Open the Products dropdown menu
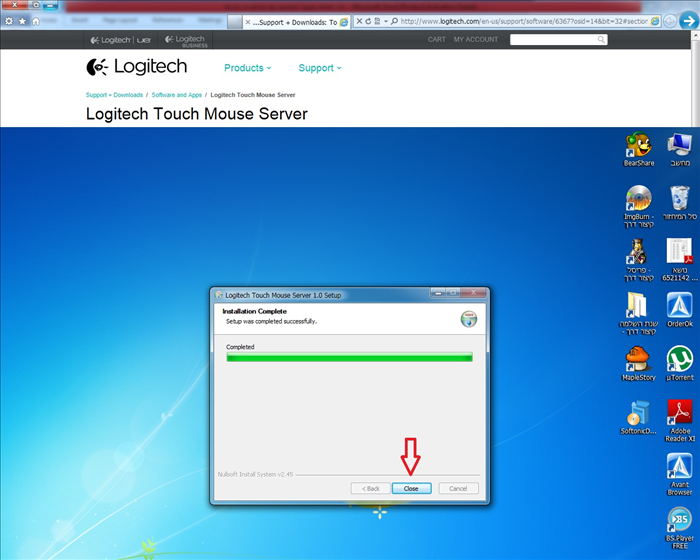 coord(247,68)
